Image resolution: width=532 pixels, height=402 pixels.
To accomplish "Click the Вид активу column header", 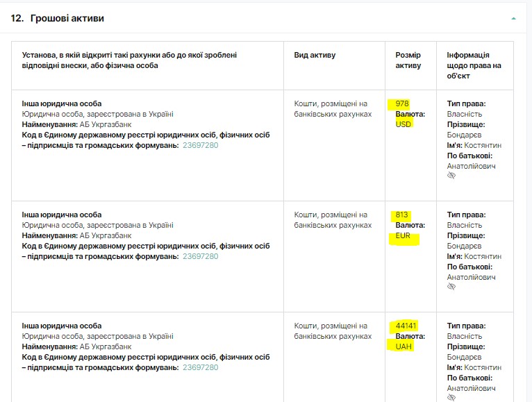I will (x=315, y=56).
